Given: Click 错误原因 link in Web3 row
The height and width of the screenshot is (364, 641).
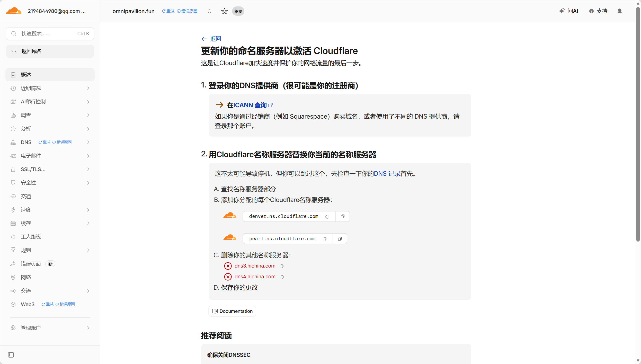Looking at the screenshot, I should click(65, 304).
